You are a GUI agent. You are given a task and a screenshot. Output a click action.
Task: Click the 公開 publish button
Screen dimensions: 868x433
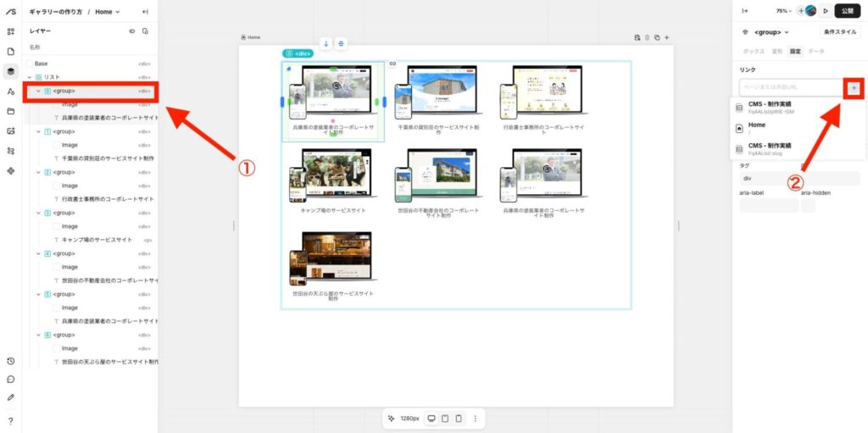tap(847, 11)
